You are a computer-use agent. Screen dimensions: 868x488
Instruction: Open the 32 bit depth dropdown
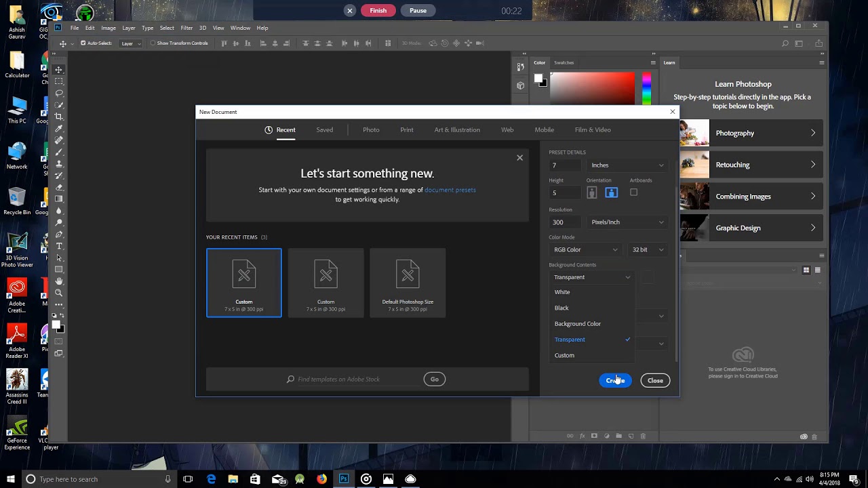click(x=648, y=249)
